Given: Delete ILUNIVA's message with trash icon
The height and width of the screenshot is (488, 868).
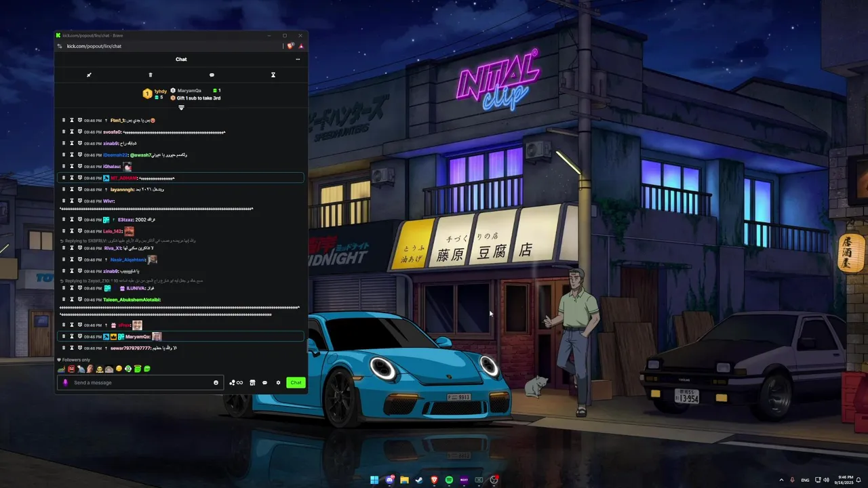Looking at the screenshot, I should [64, 288].
